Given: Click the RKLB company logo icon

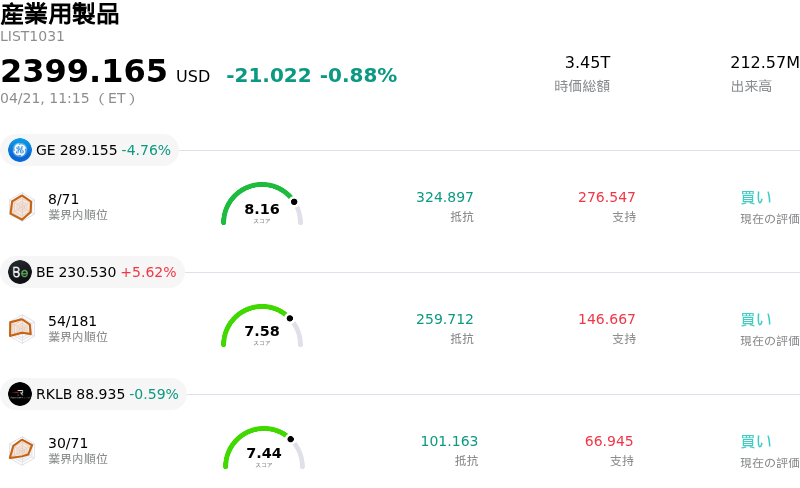Looking at the screenshot, I should (x=20, y=394).
